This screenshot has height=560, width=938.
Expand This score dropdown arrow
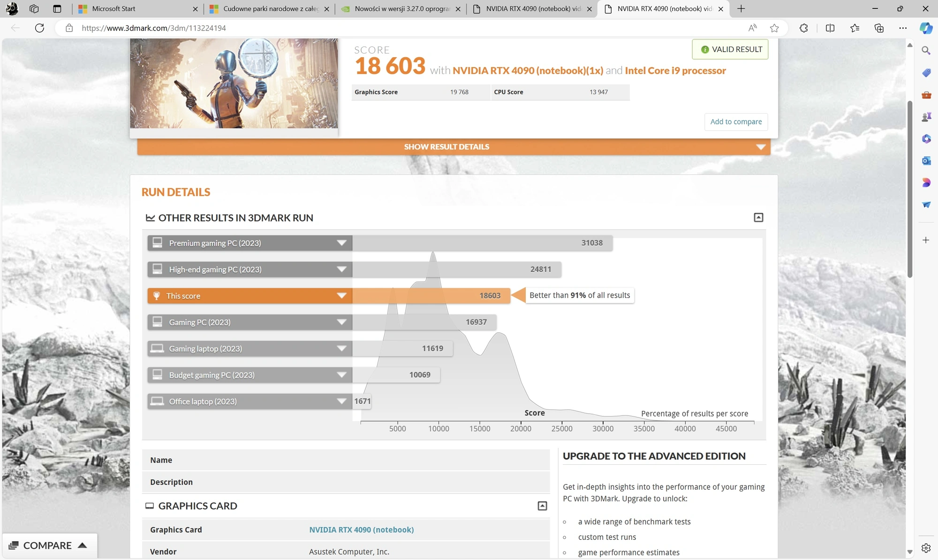(x=341, y=295)
